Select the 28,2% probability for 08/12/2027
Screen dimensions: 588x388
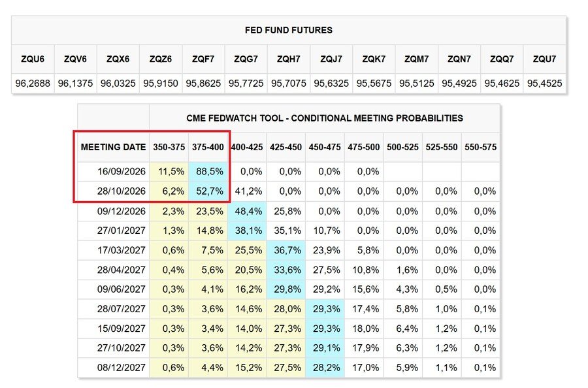pos(325,368)
